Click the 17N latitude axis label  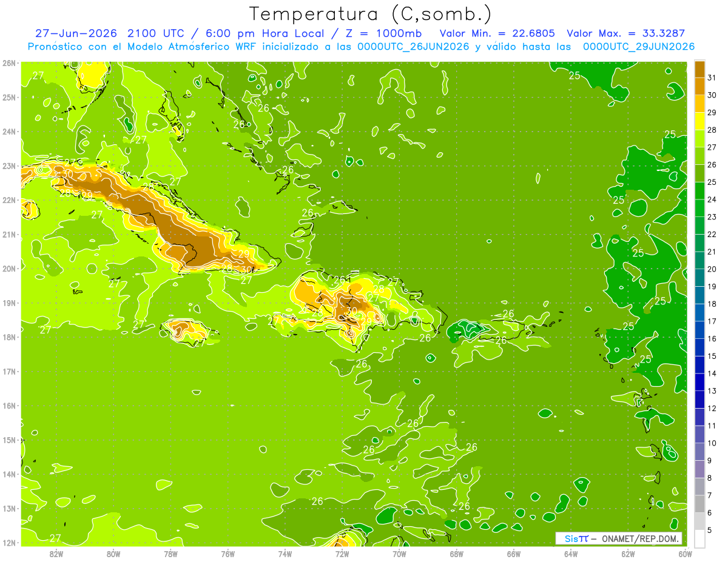click(x=9, y=371)
